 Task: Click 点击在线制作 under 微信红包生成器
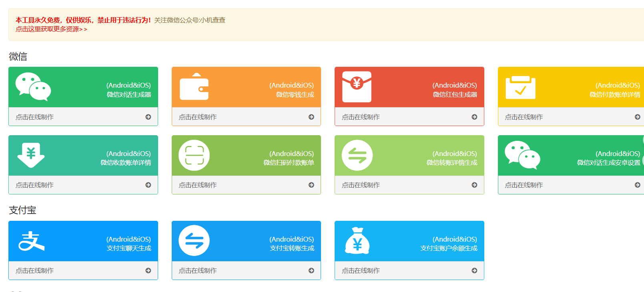[x=361, y=117]
